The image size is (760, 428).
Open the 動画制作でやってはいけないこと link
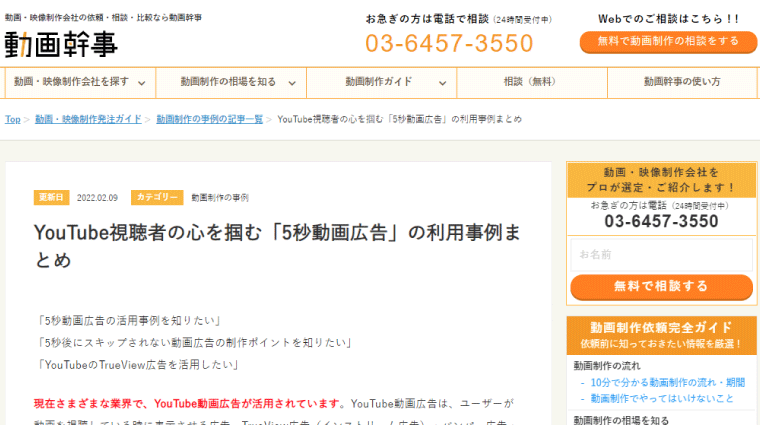click(662, 398)
